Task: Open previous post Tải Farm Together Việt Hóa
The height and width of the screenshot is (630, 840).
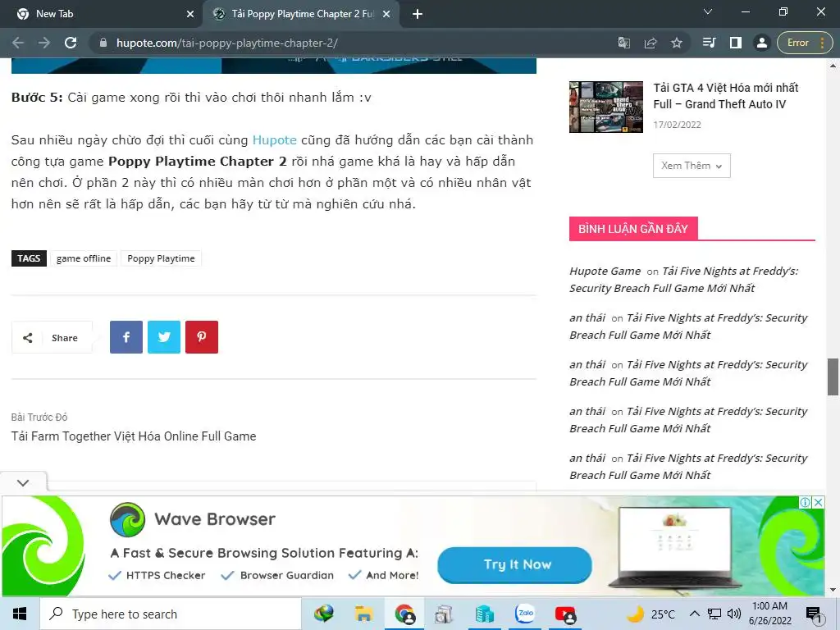Action: (134, 436)
